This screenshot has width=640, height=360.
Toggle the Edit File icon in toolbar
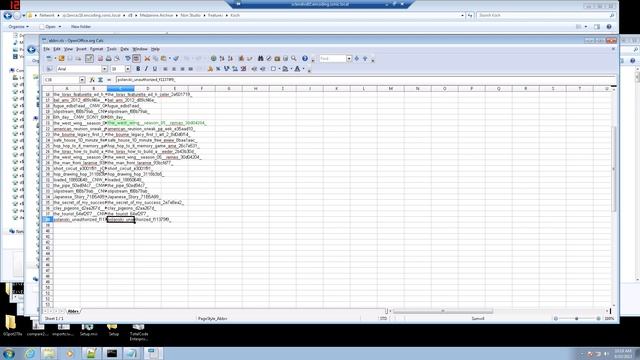[x=89, y=59]
